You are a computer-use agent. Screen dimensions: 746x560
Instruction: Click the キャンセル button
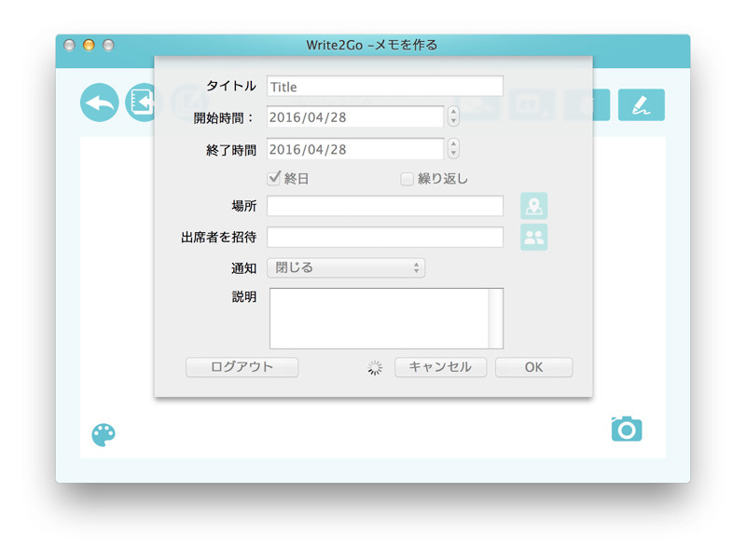(440, 367)
